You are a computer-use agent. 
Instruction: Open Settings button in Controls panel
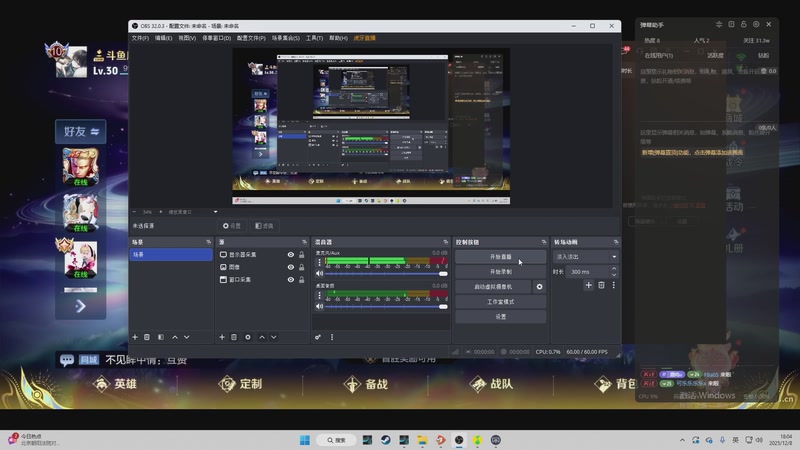point(501,317)
